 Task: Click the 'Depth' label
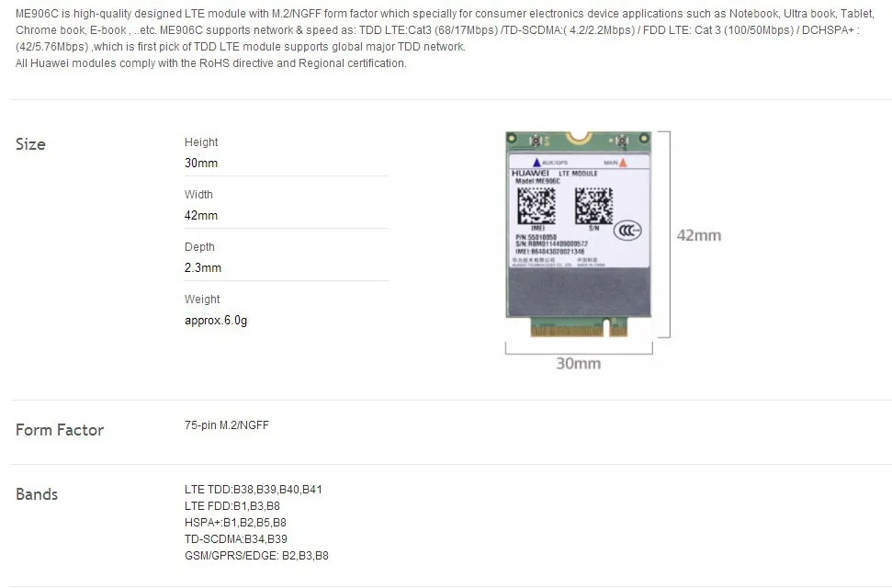coord(199,246)
